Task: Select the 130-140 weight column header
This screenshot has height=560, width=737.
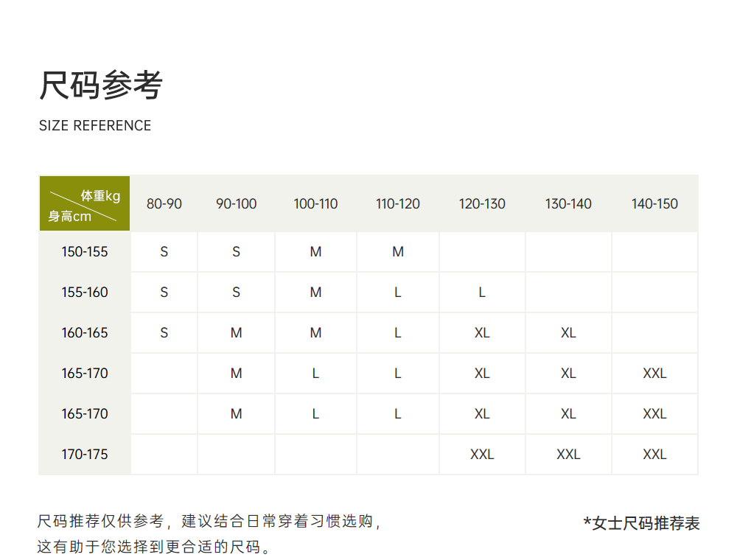Action: pyautogui.click(x=568, y=204)
